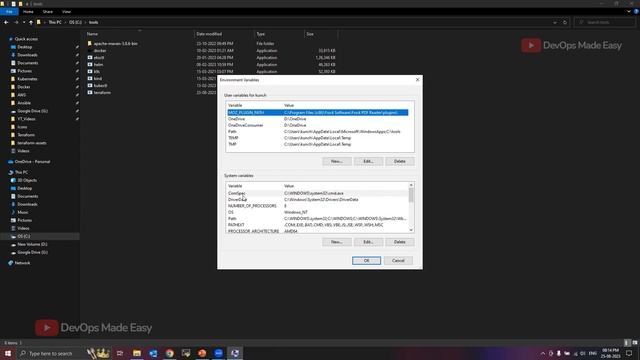
Task: Click system variables scrollbar down arrow
Action: pos(411,230)
